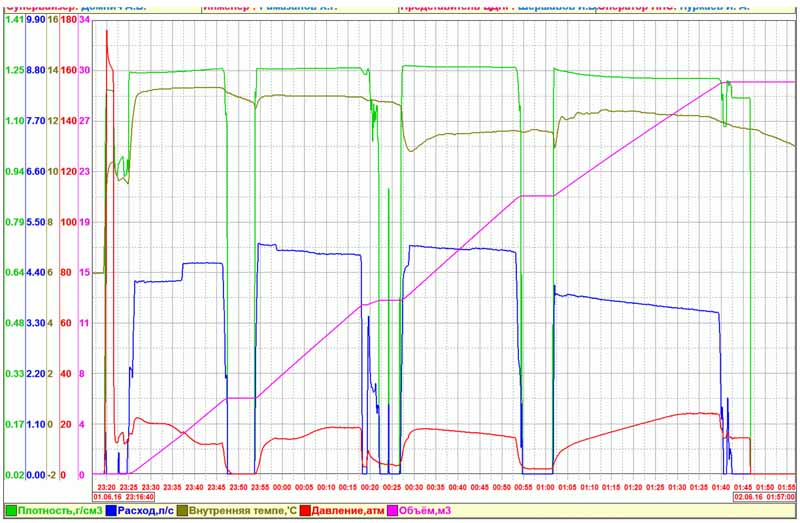Click the density axis value 0.33
The height and width of the screenshot is (523, 800).
tap(14, 374)
